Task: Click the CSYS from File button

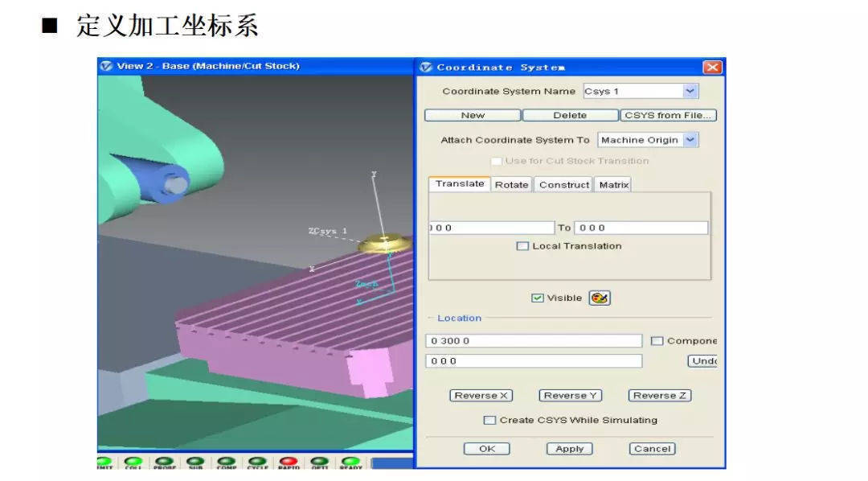Action: tap(668, 115)
